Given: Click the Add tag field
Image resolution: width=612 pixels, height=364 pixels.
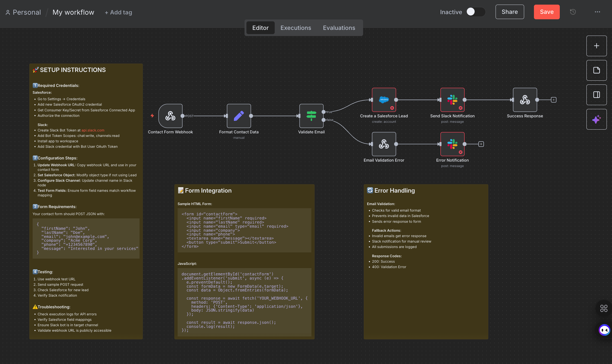Looking at the screenshot, I should [x=118, y=12].
